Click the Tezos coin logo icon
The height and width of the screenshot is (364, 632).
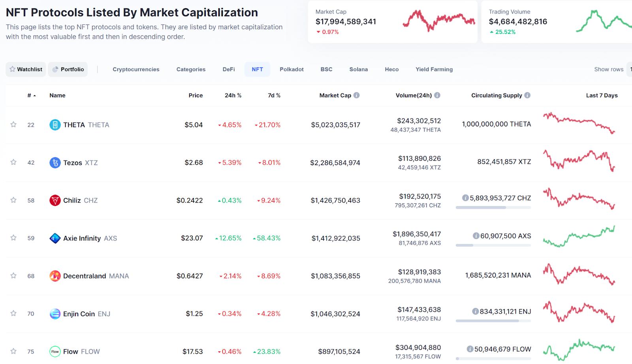(x=55, y=163)
